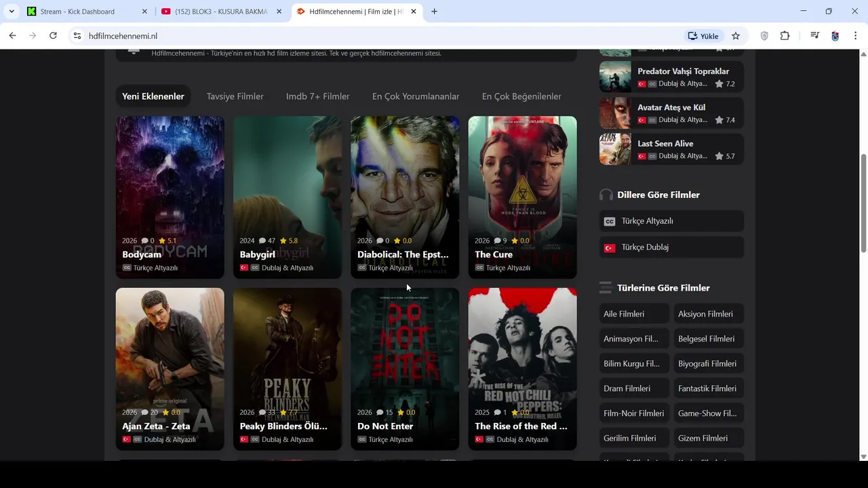Image resolution: width=868 pixels, height=488 pixels.
Task: Filter by Türkçe Altyazılı language
Action: point(671,221)
